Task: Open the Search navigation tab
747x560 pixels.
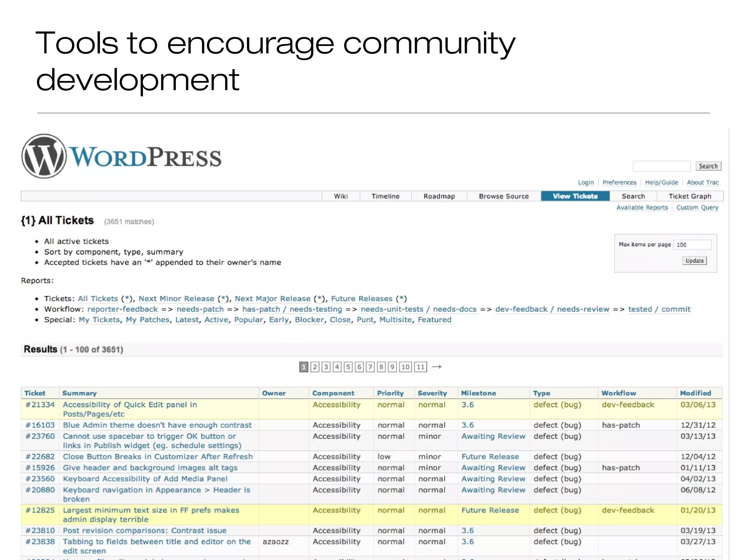Action: 633,196
